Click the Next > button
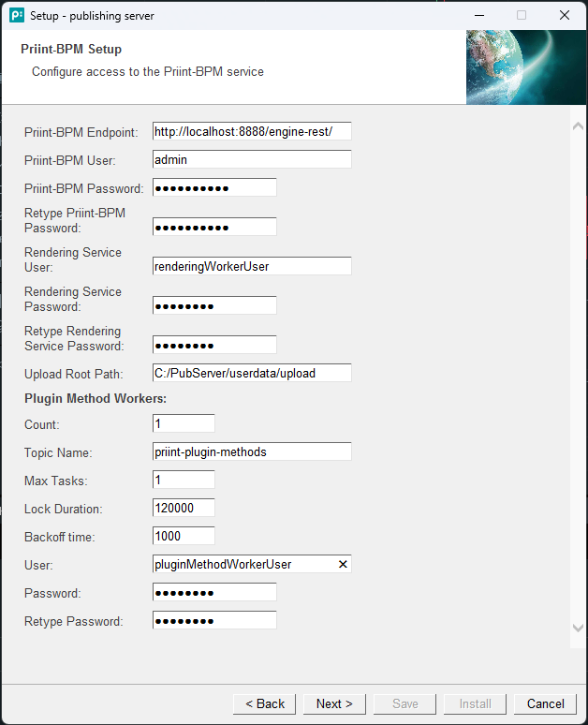 click(334, 703)
